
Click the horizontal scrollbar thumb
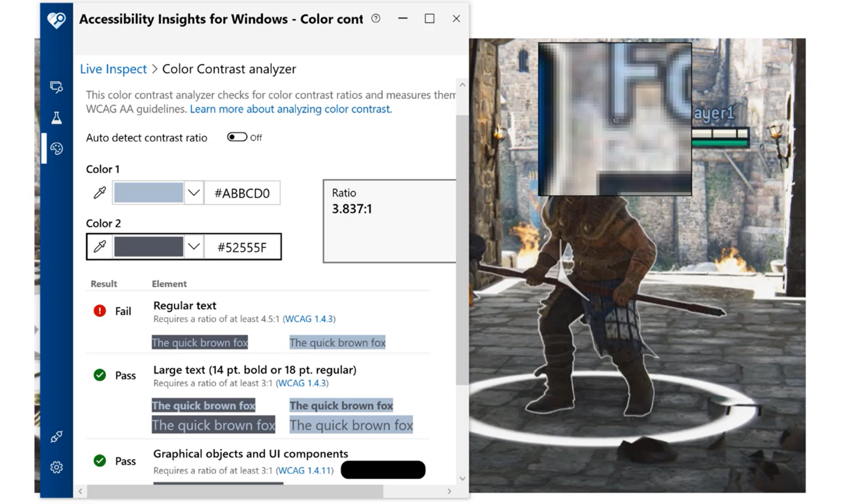point(235,492)
